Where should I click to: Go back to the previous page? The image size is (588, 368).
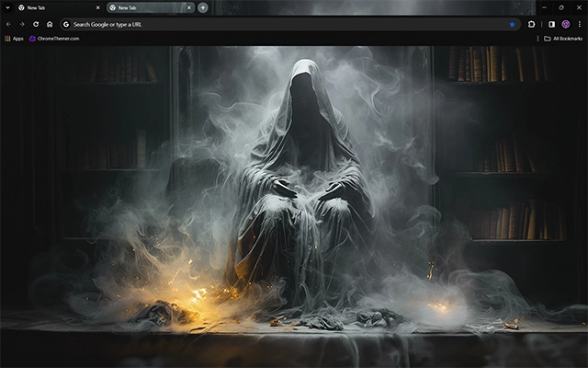(x=8, y=25)
